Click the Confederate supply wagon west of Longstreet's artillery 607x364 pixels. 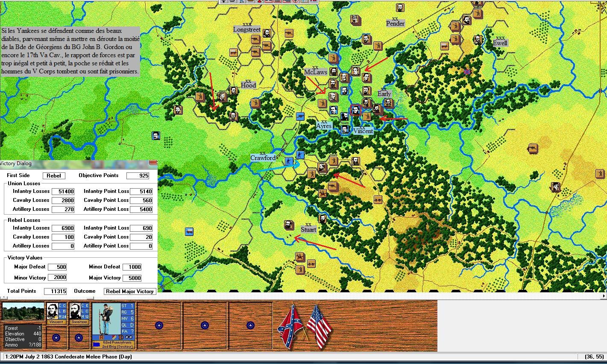click(x=234, y=52)
